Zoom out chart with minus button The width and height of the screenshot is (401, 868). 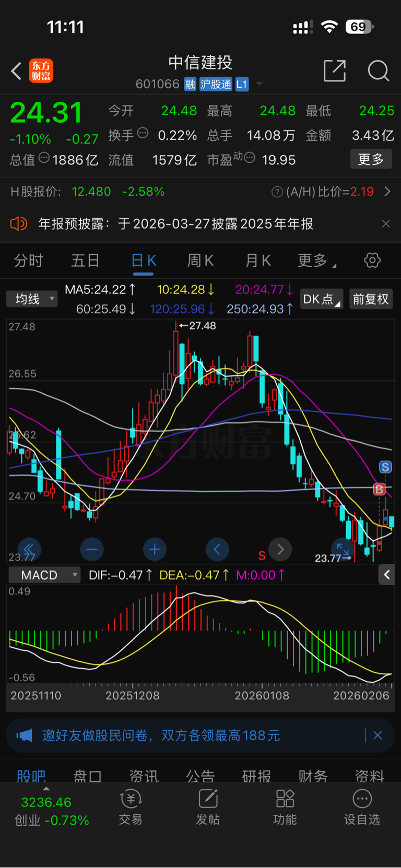pos(92,549)
